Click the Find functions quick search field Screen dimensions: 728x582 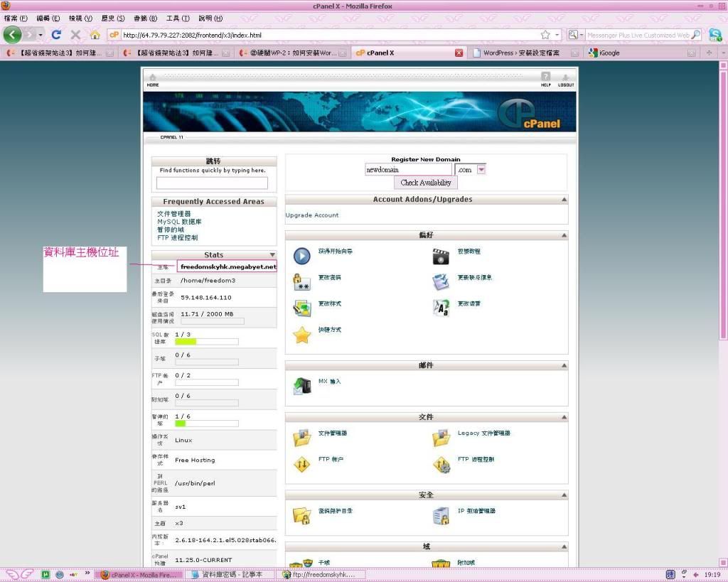(212, 183)
